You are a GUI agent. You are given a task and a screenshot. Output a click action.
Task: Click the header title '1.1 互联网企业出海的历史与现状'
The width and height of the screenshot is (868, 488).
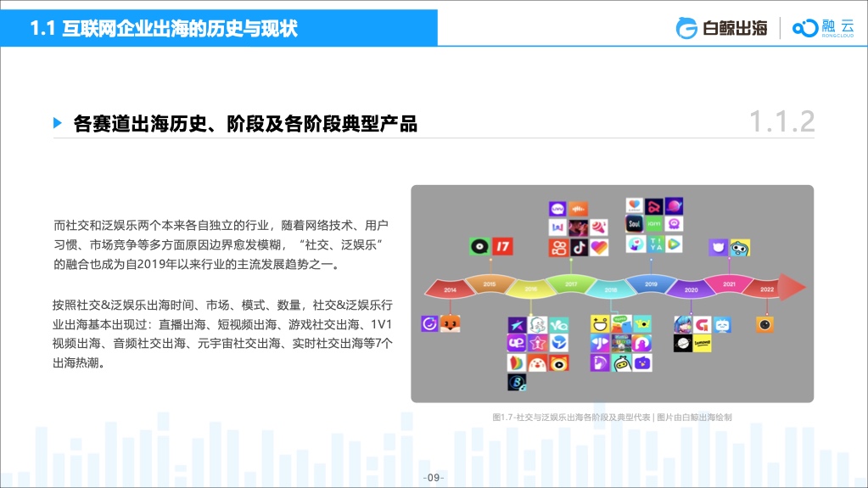[x=164, y=28]
